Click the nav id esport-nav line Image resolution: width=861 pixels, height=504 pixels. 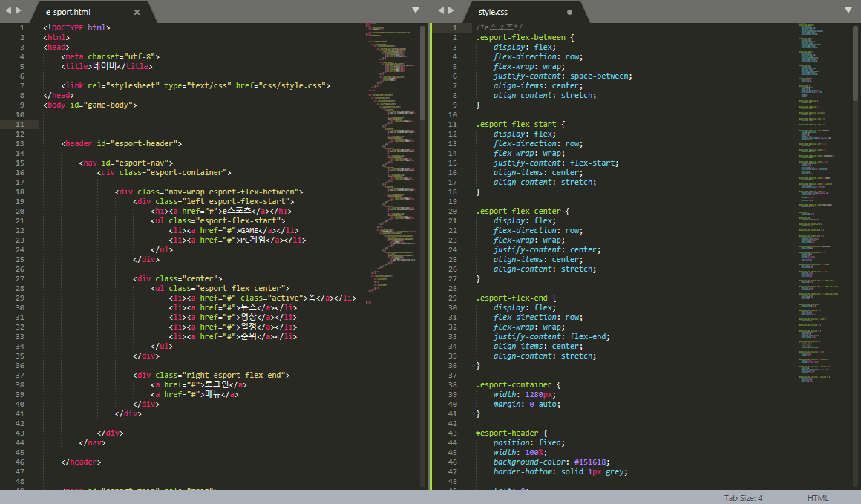pos(125,163)
